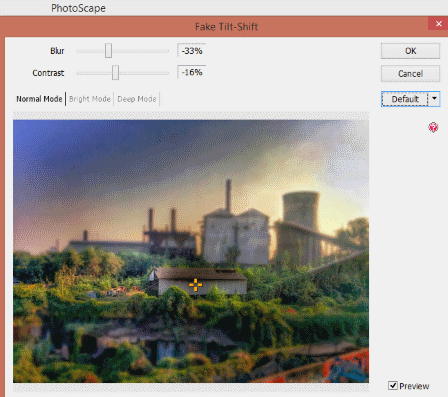
Task: Select the Normal Mode tab
Action: (39, 99)
